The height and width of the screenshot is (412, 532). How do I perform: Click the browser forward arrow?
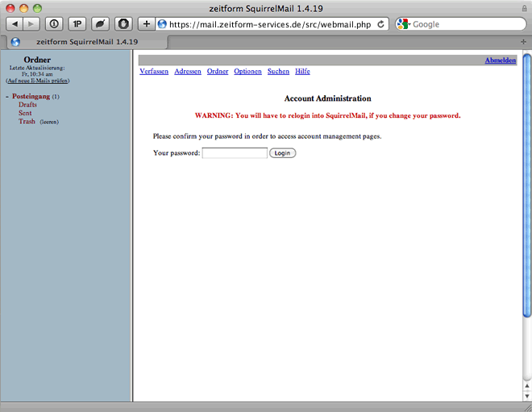point(31,24)
